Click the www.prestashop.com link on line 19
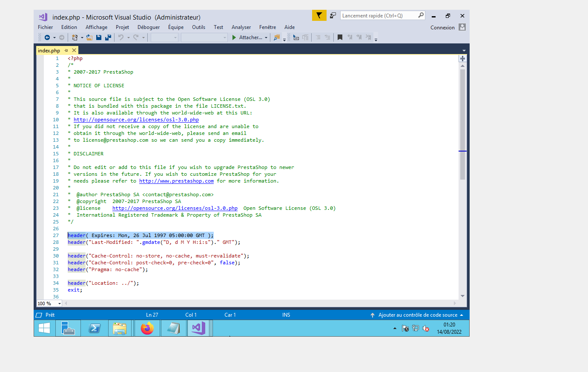Viewport: 588px width, 372px height. pos(176,181)
